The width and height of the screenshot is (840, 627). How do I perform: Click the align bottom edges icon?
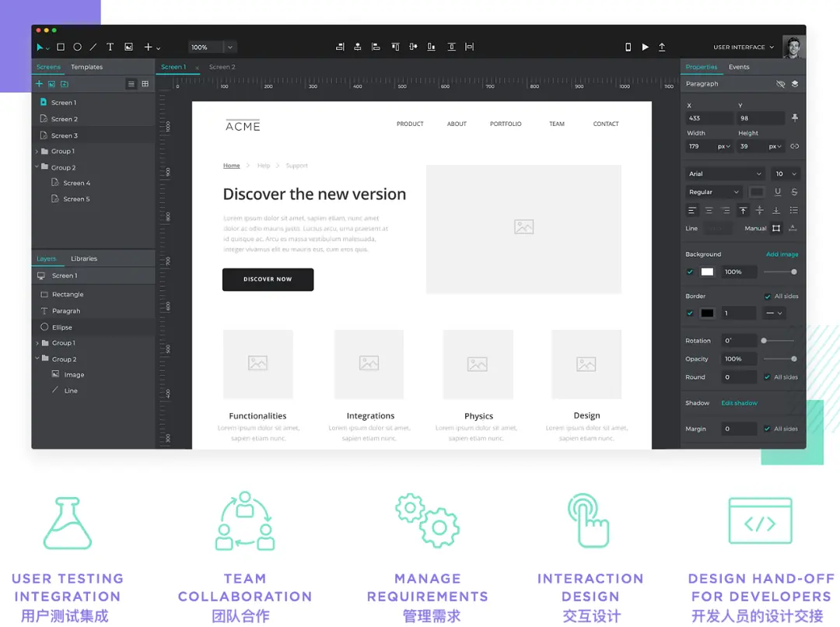[x=431, y=47]
